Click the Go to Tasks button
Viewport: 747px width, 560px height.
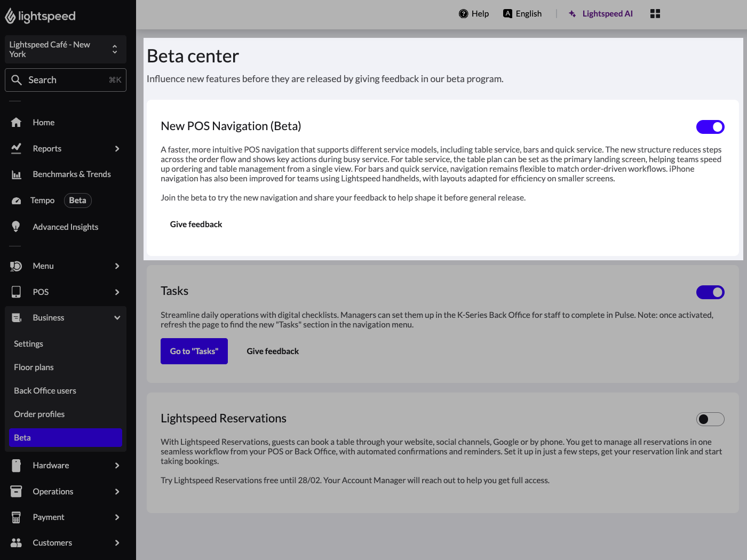(x=194, y=351)
